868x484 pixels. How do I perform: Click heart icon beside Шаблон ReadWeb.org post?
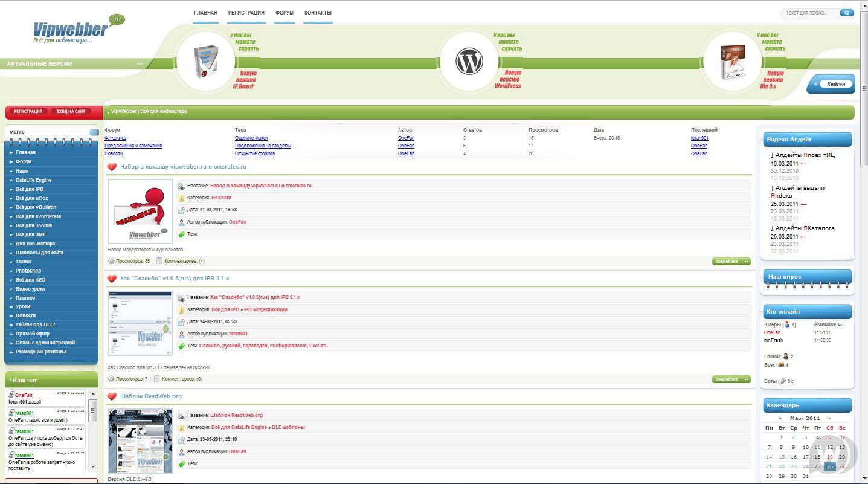[112, 396]
